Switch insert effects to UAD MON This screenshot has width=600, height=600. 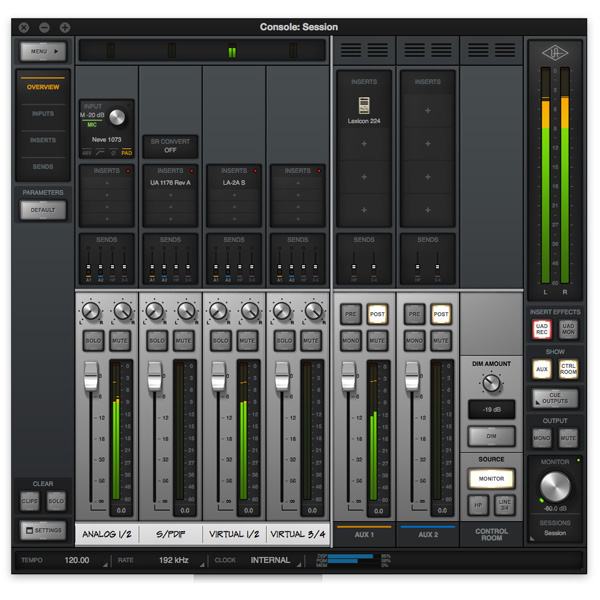point(568,329)
